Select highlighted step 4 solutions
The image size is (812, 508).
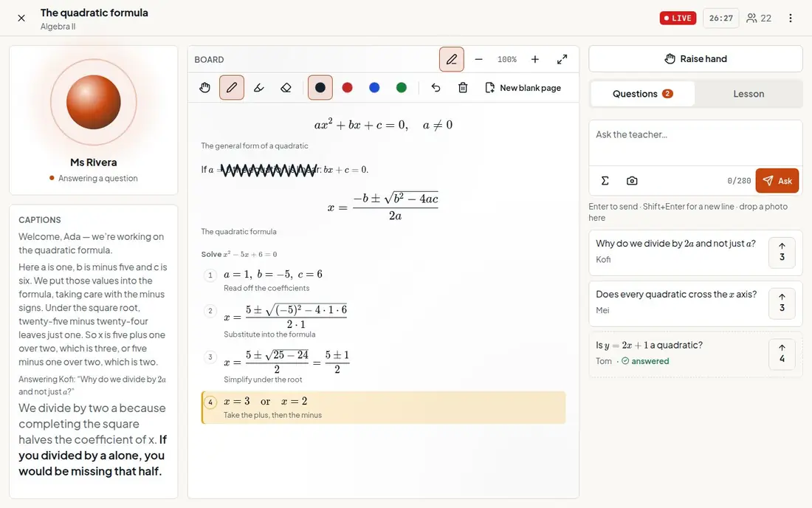coord(383,408)
